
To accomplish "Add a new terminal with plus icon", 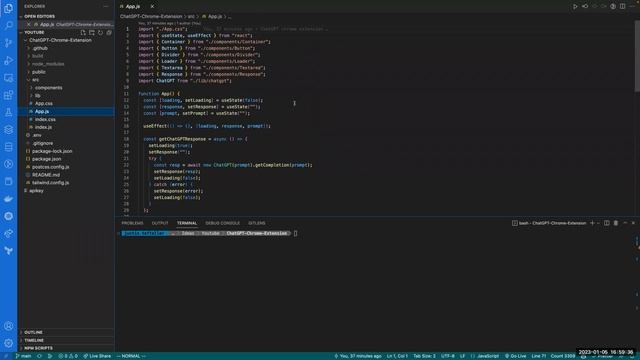I will point(592,223).
